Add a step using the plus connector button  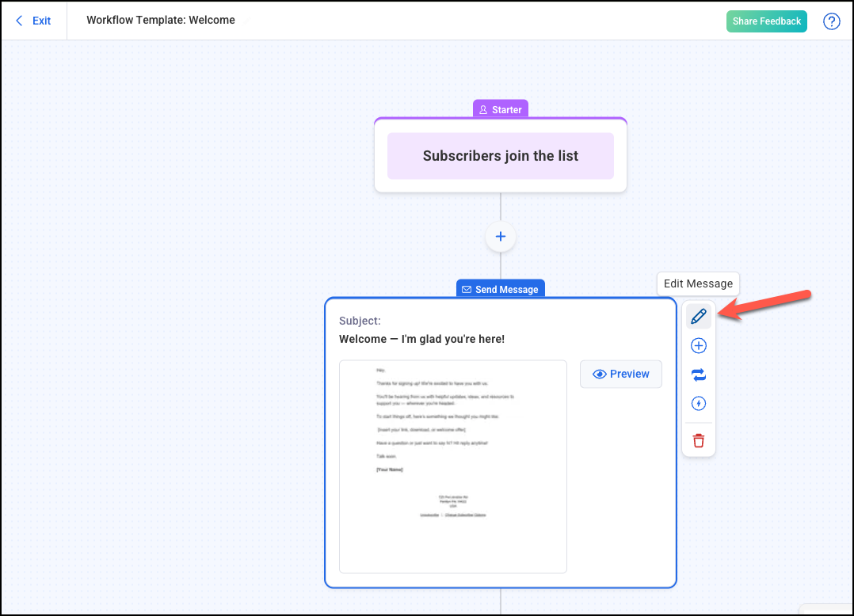(x=501, y=237)
